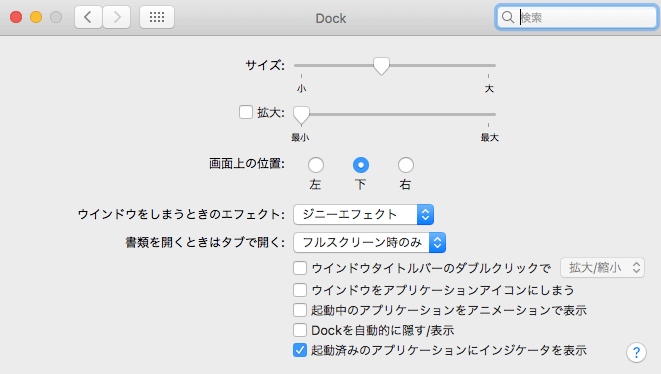Minimize window with the yellow button
661x374 pixels.
36,17
